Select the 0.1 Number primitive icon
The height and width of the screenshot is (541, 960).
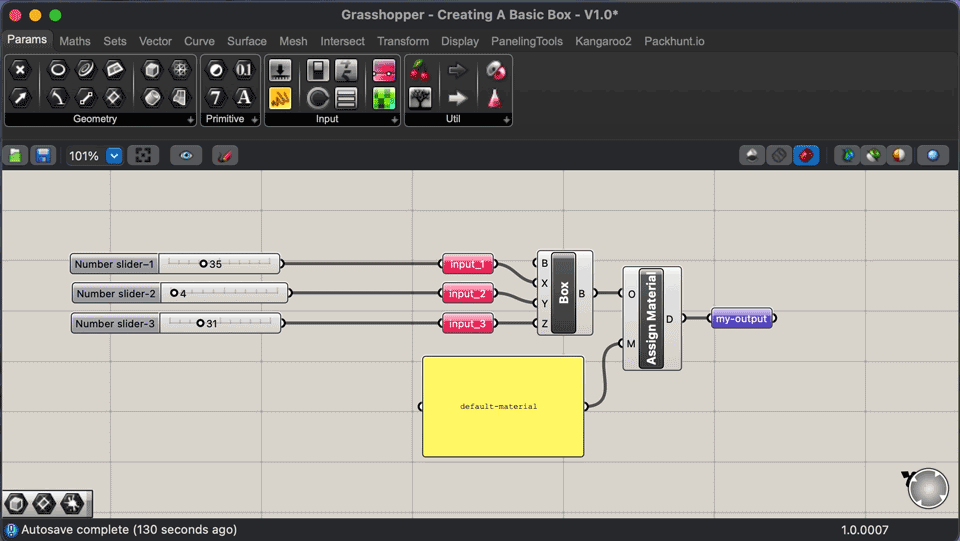[244, 70]
